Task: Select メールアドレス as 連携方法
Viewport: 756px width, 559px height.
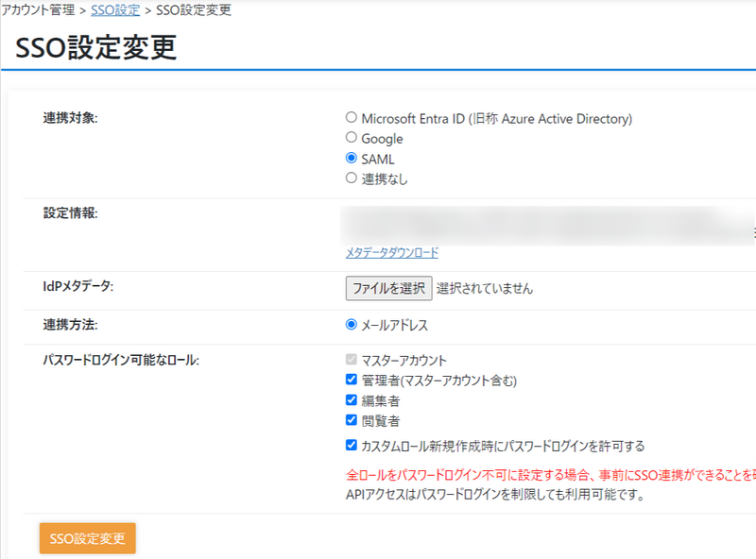Action: [x=352, y=325]
